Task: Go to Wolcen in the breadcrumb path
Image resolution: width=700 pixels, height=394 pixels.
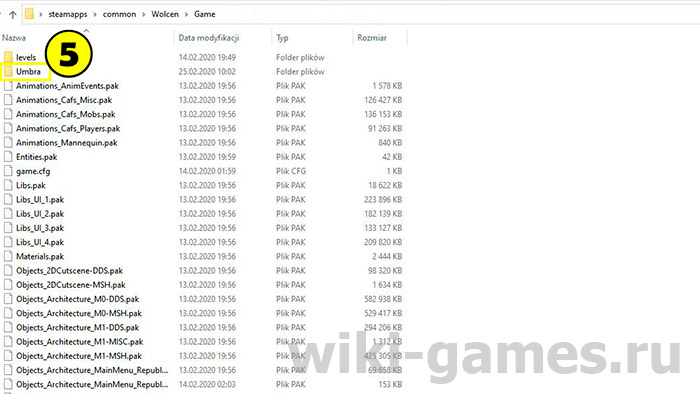Action: point(165,14)
